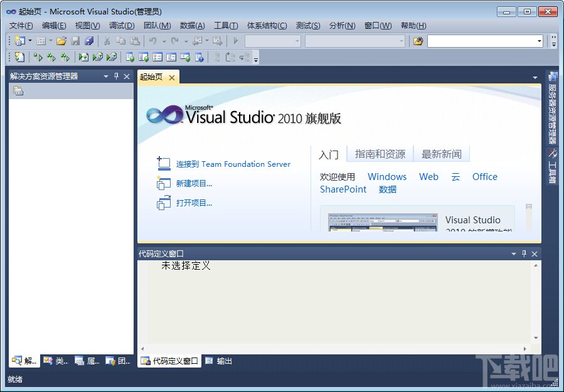Click the Save All toolbar icon
Viewport: 564px width, 392px height.
90,40
